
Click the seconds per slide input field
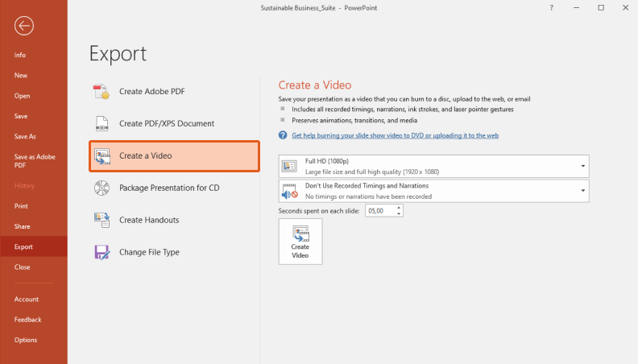coord(380,211)
